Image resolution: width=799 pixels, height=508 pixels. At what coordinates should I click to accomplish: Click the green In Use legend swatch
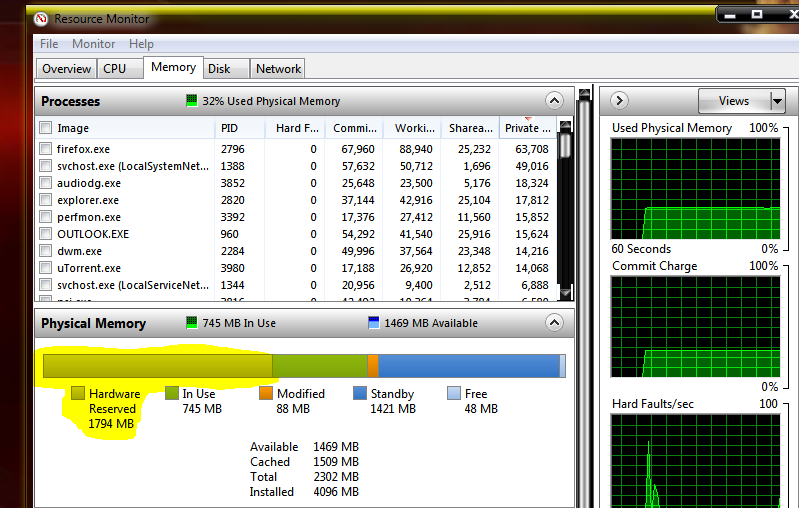(172, 393)
